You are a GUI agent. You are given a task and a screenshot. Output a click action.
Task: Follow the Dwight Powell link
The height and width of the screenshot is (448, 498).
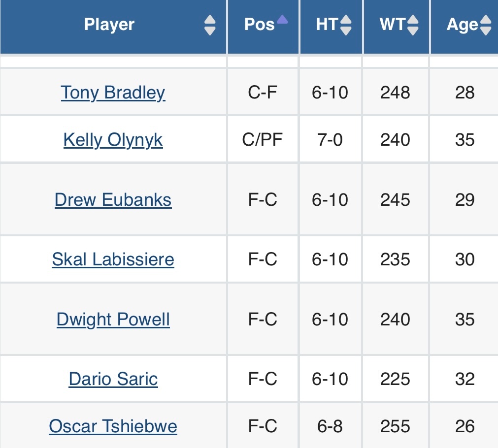coord(113,320)
